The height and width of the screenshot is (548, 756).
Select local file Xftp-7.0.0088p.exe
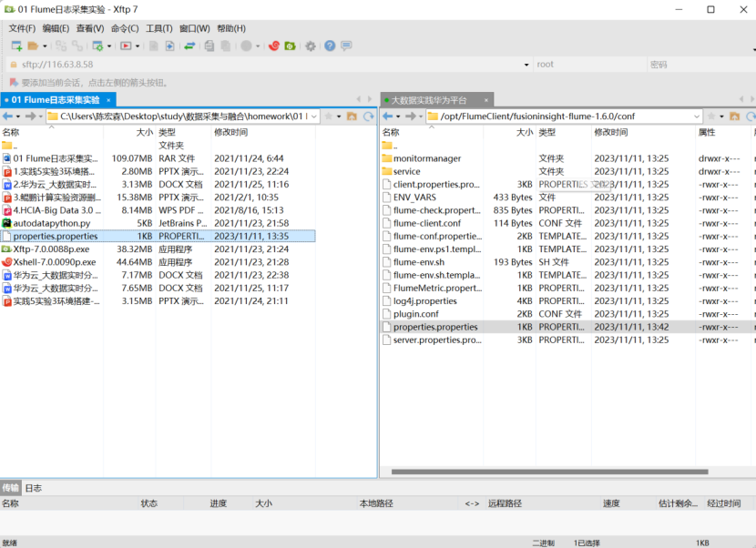point(158,249)
